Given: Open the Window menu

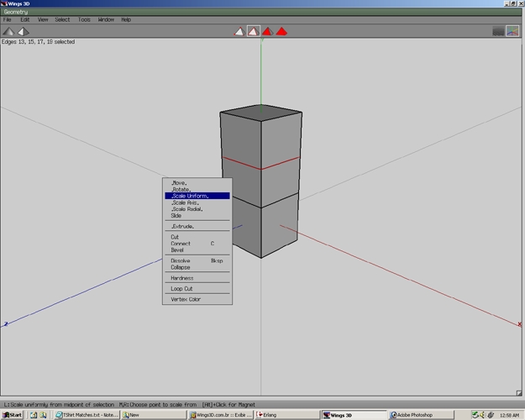Looking at the screenshot, I should [106, 20].
